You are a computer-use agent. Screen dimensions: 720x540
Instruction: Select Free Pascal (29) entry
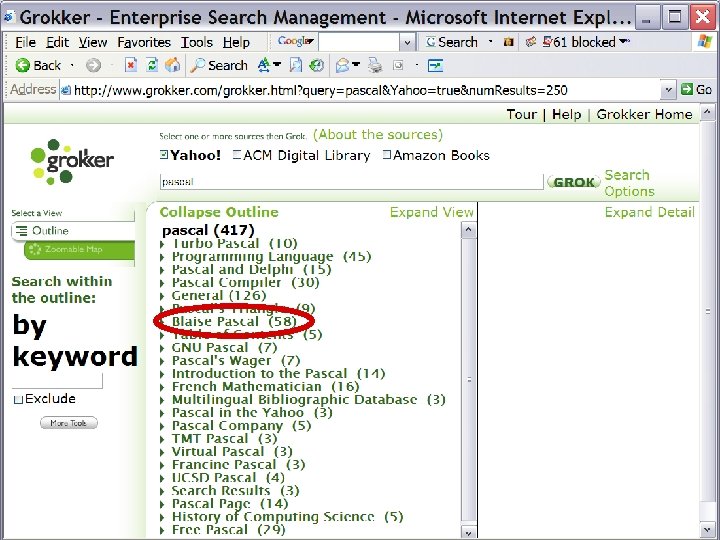tap(228, 529)
